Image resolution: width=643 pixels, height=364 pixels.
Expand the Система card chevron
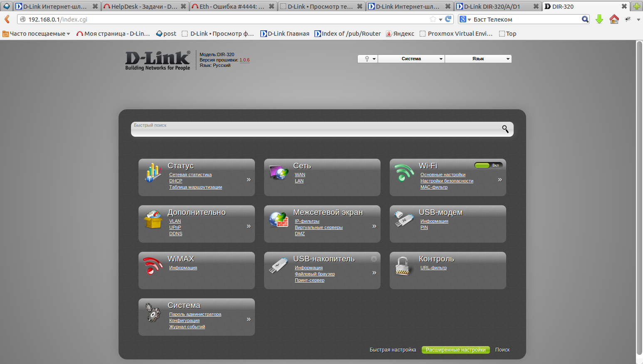(x=249, y=319)
